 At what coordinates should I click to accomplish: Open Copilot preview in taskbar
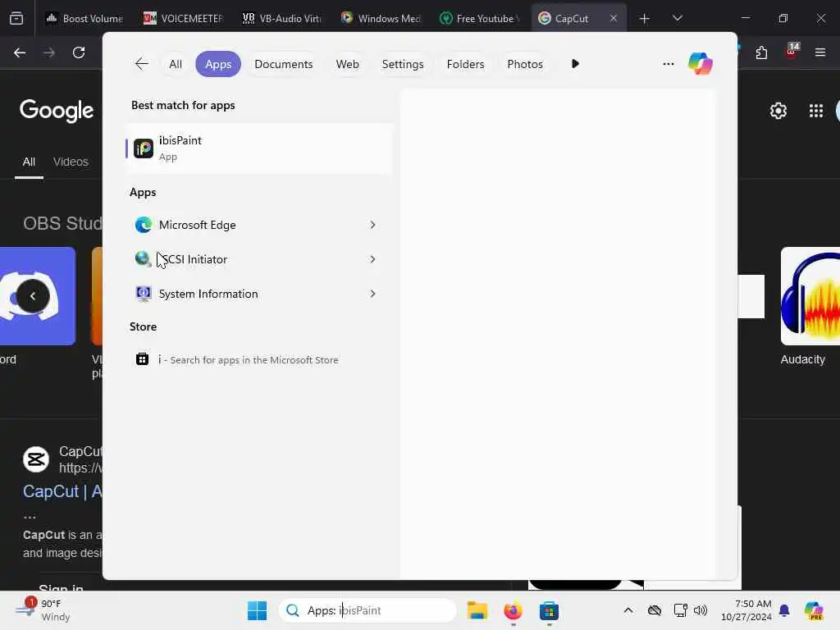coord(814,610)
